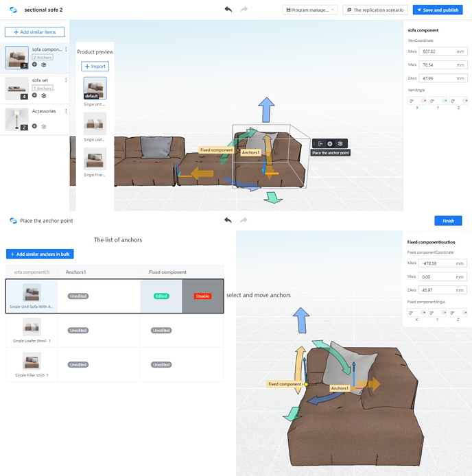Toggle the Y item angle switch
Viewport: 472px width, 476px height.
(x=444, y=101)
